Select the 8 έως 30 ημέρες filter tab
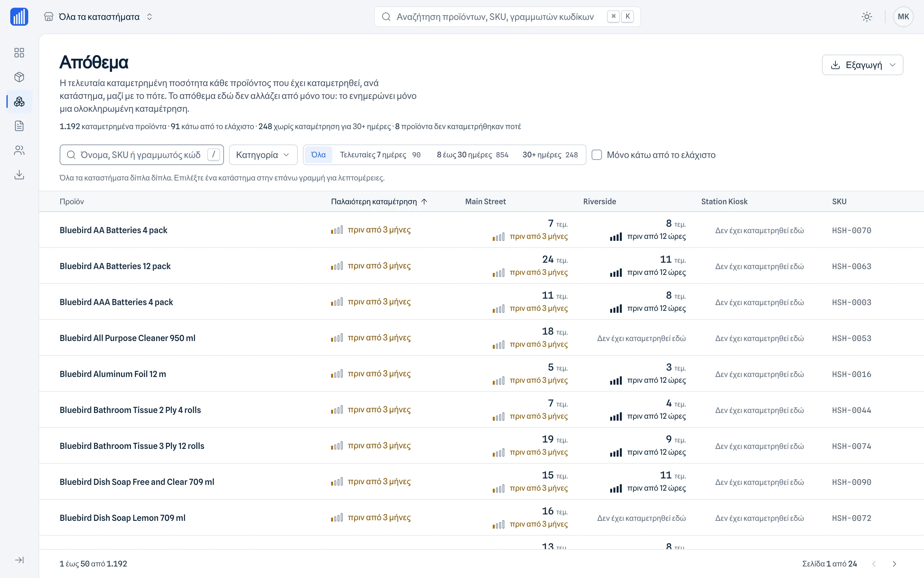The width and height of the screenshot is (924, 578). click(x=473, y=155)
